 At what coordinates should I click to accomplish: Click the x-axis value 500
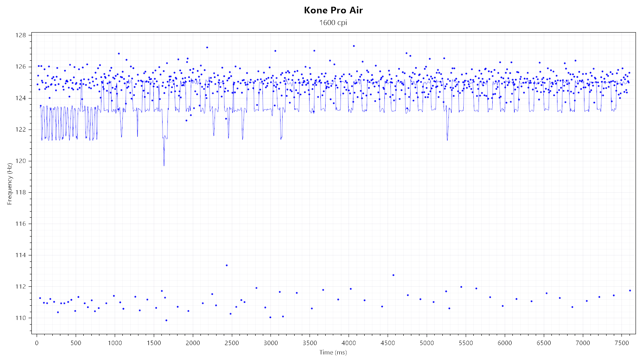pos(76,343)
